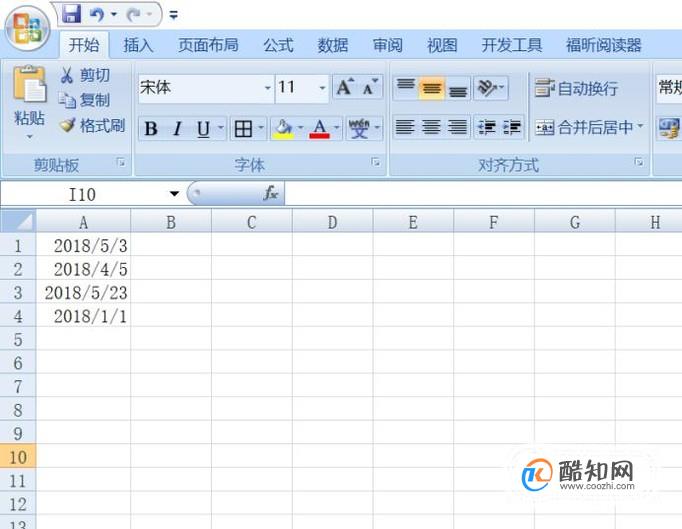This screenshot has height=529, width=682.
Task: Toggle middle vertical alignment
Action: pos(431,88)
